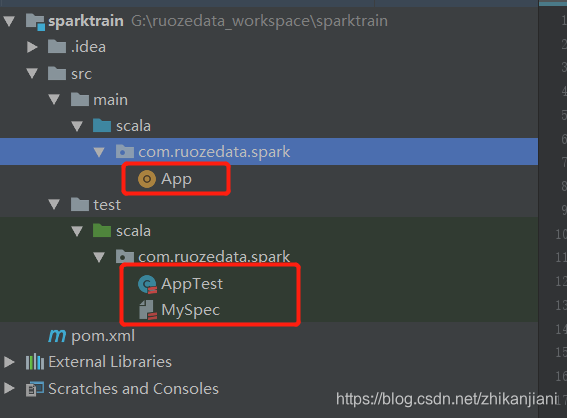This screenshot has width=567, height=418.
Task: Click the sparktrain project module icon
Action: pyautogui.click(x=35, y=22)
